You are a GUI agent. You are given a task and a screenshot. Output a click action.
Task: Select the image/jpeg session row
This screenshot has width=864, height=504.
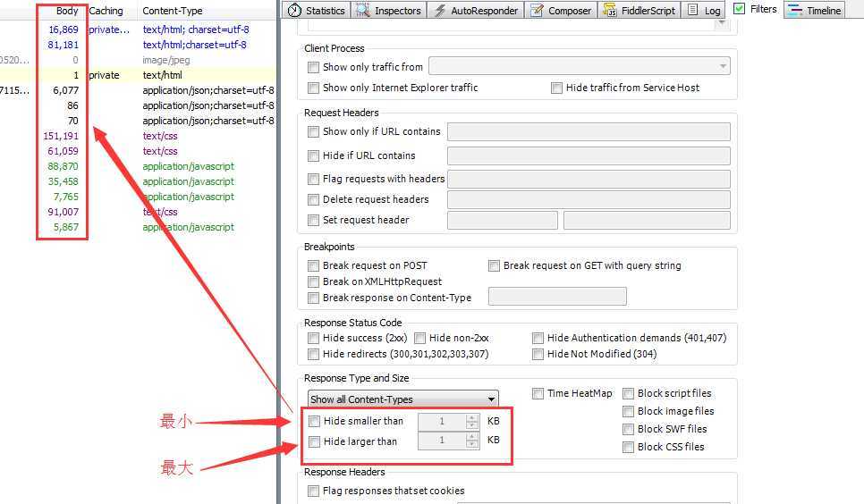click(138, 60)
